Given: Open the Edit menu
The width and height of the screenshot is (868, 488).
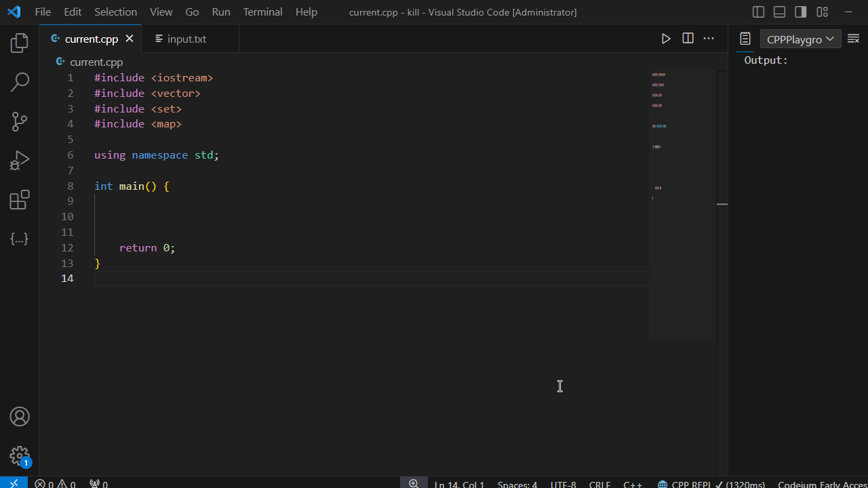Looking at the screenshot, I should pos(73,12).
